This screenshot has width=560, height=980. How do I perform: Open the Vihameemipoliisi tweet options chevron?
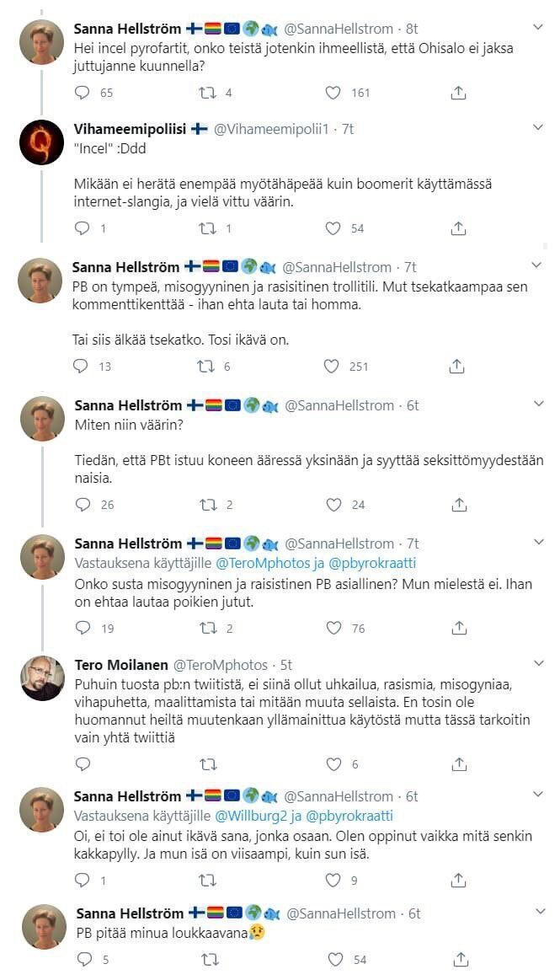[539, 128]
